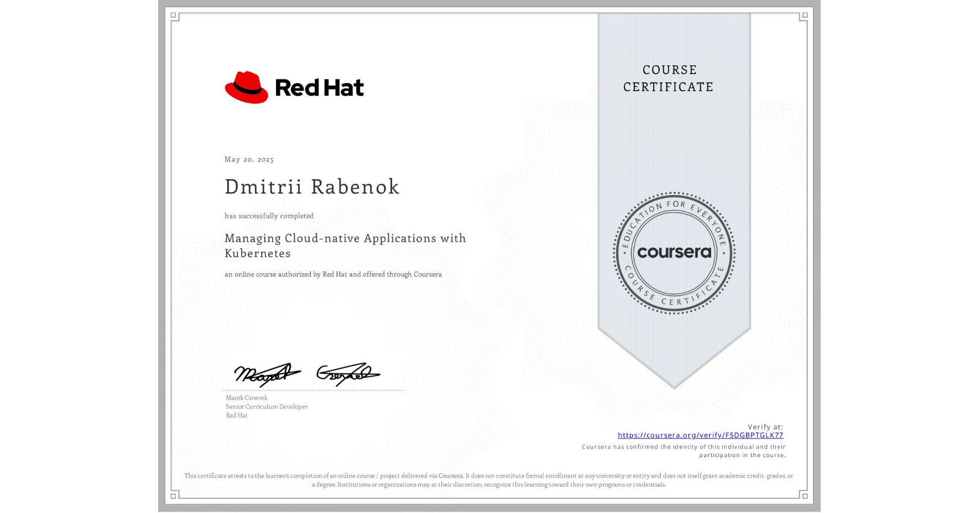Screen dimensions: 980x513
Task: Click the text 'has successfully completed'
Action: click(x=269, y=216)
